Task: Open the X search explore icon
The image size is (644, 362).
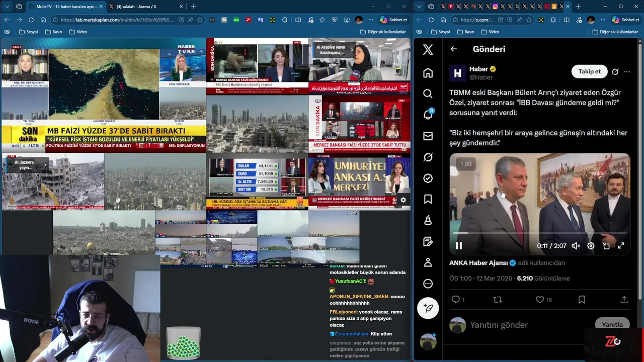Action: (428, 94)
